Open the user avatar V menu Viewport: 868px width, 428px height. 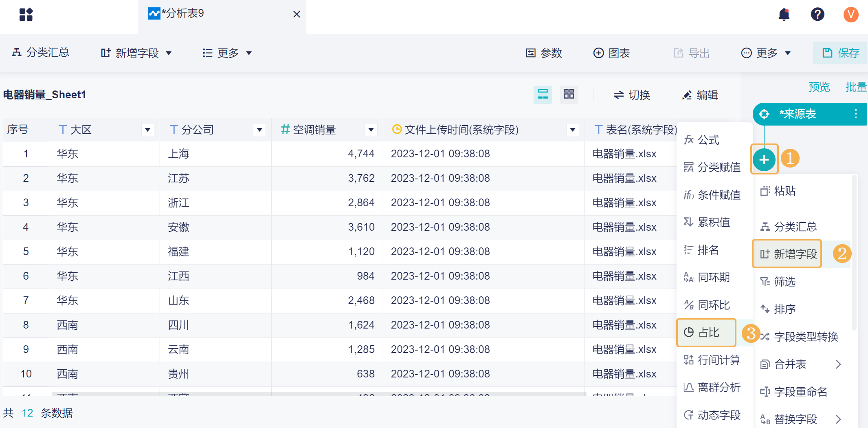pyautogui.click(x=850, y=14)
